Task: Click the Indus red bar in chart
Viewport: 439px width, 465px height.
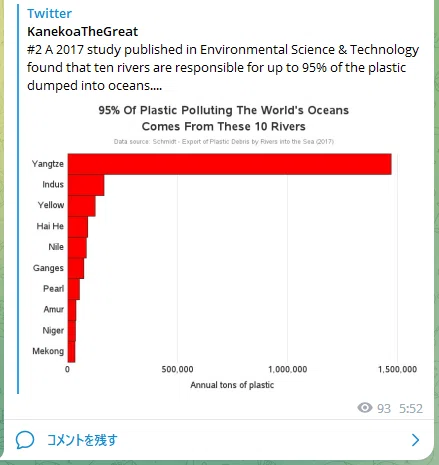Action: [x=86, y=185]
